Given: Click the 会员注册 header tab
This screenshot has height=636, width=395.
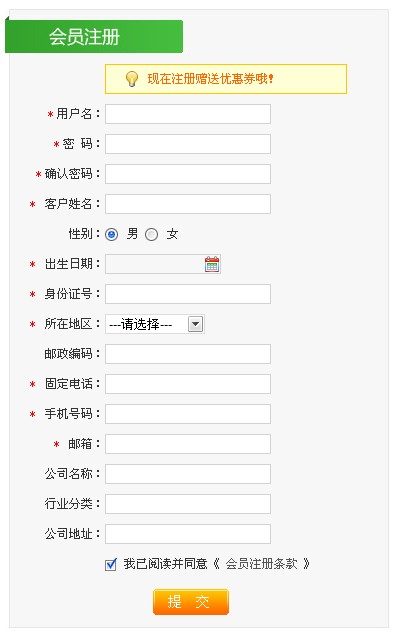Looking at the screenshot, I should [x=94, y=37].
